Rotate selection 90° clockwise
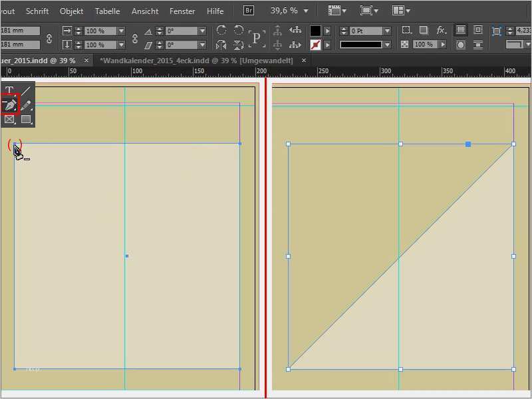This screenshot has height=399, width=532. (221, 31)
